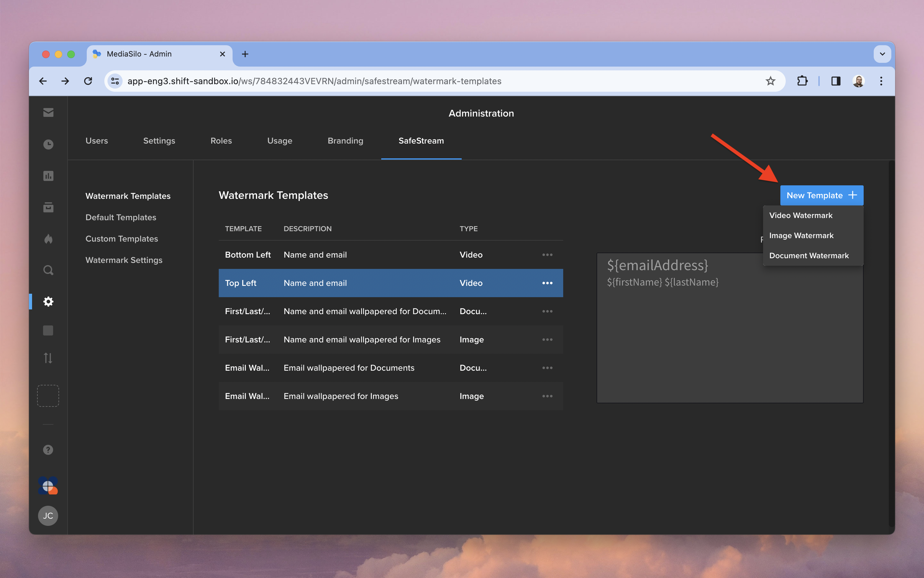Open Watermark Templates in the side menu

point(128,196)
